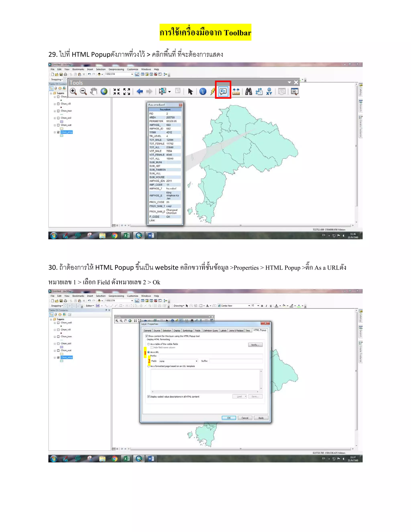Toggle 'Show content for this layer' checkbox
This screenshot has height=532, width=411.
[x=146, y=336]
